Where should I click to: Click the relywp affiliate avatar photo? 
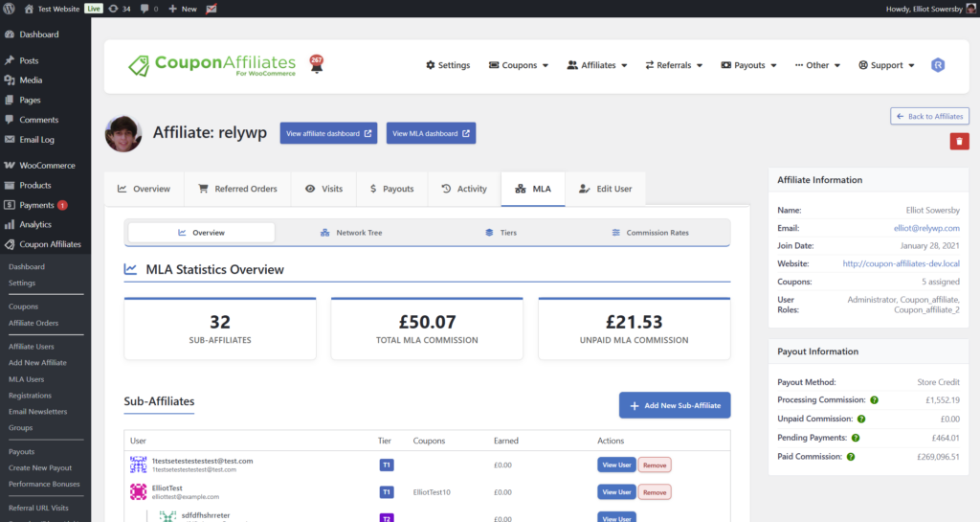123,133
